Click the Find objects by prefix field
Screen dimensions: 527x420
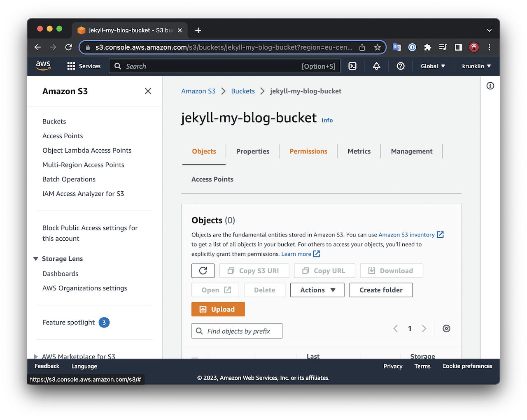(x=237, y=331)
